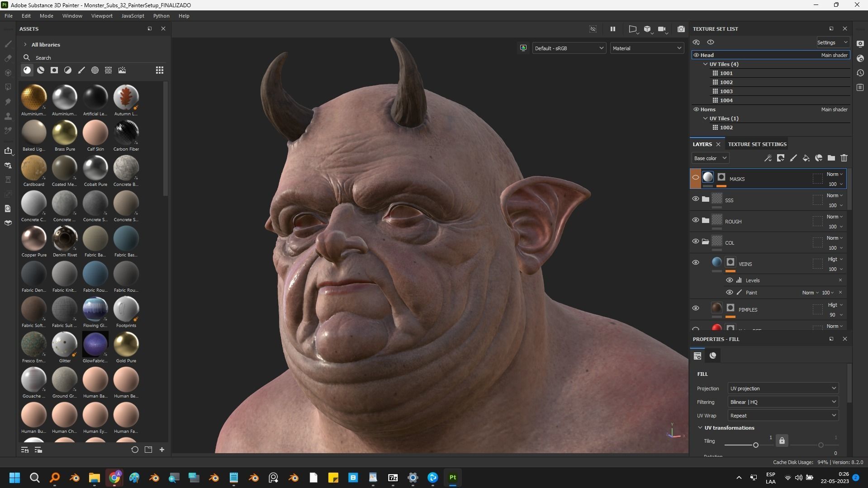Viewport: 868px width, 488px height.
Task: Refresh the assets library
Action: [x=135, y=450]
